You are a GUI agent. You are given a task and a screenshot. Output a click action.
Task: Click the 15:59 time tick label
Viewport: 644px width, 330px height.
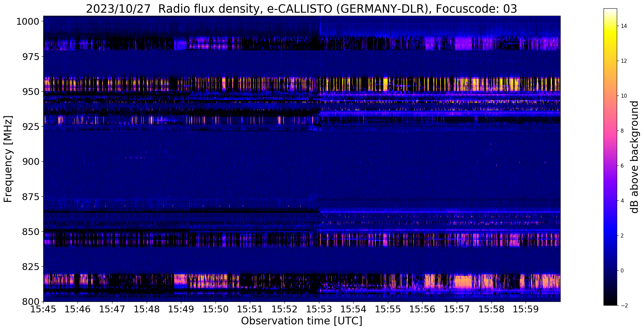point(526,309)
